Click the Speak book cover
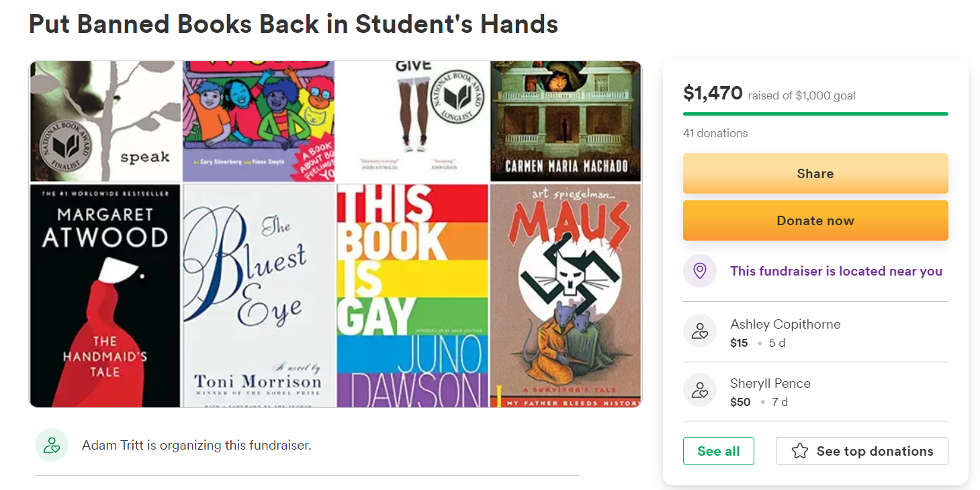This screenshot has width=980, height=490. tap(105, 121)
